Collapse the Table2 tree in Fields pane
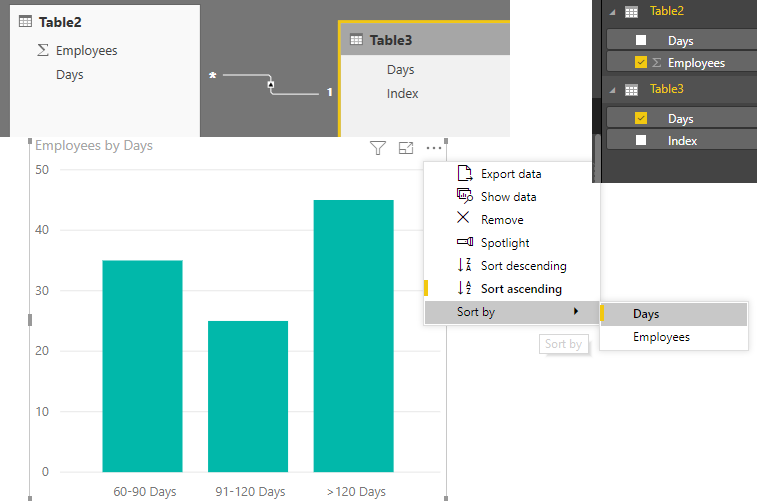This screenshot has height=501, width=757. (613, 13)
